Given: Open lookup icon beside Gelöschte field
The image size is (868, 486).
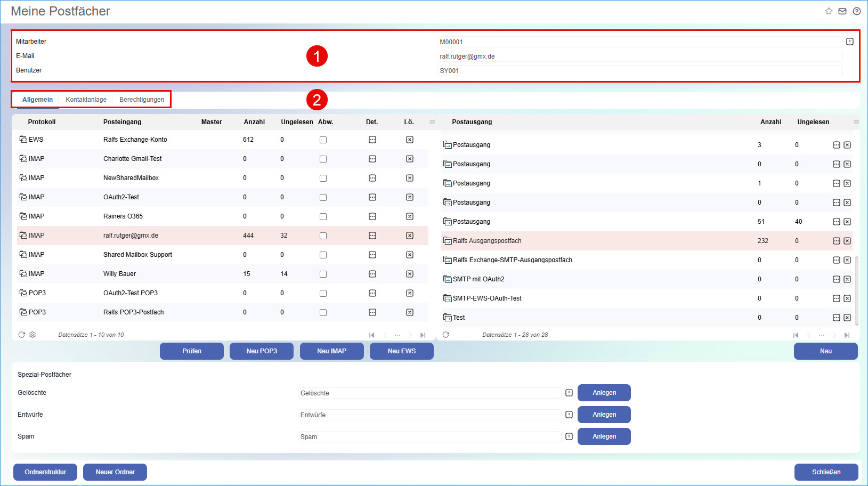Looking at the screenshot, I should pos(569,393).
